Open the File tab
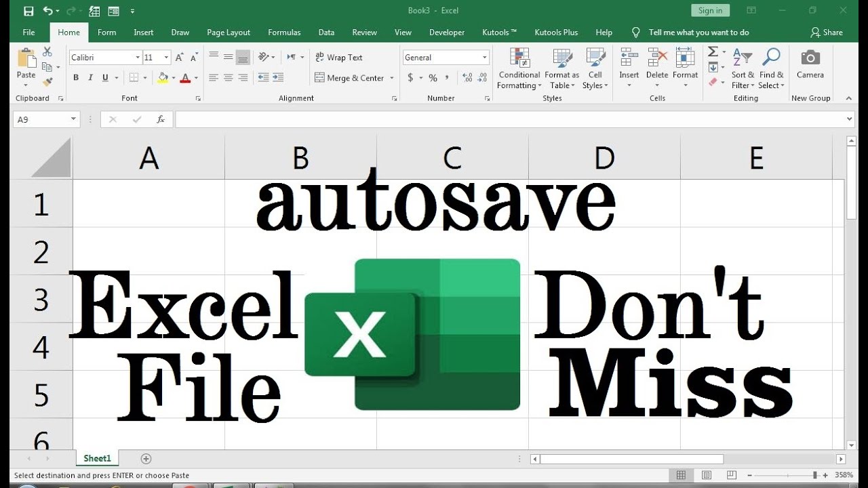The width and height of the screenshot is (868, 488). click(28, 32)
